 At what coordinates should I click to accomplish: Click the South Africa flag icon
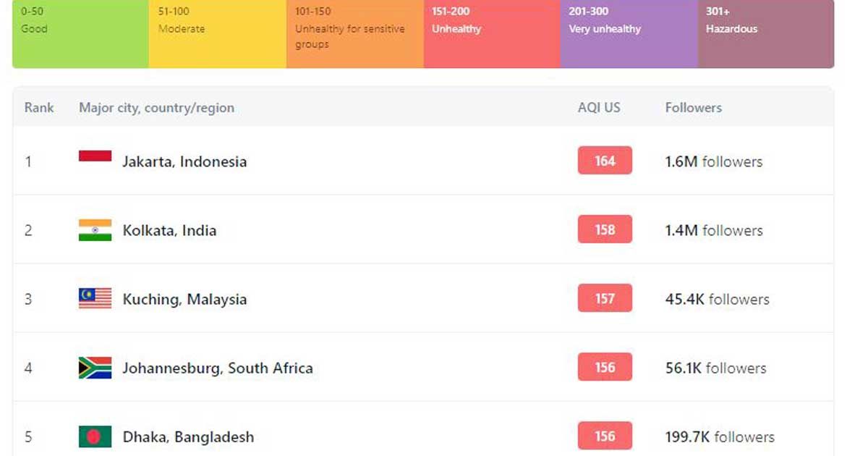point(95,368)
